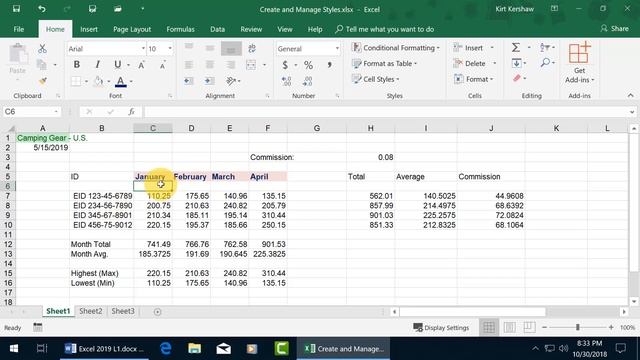Adjust the zoom slider handle

click(578, 327)
